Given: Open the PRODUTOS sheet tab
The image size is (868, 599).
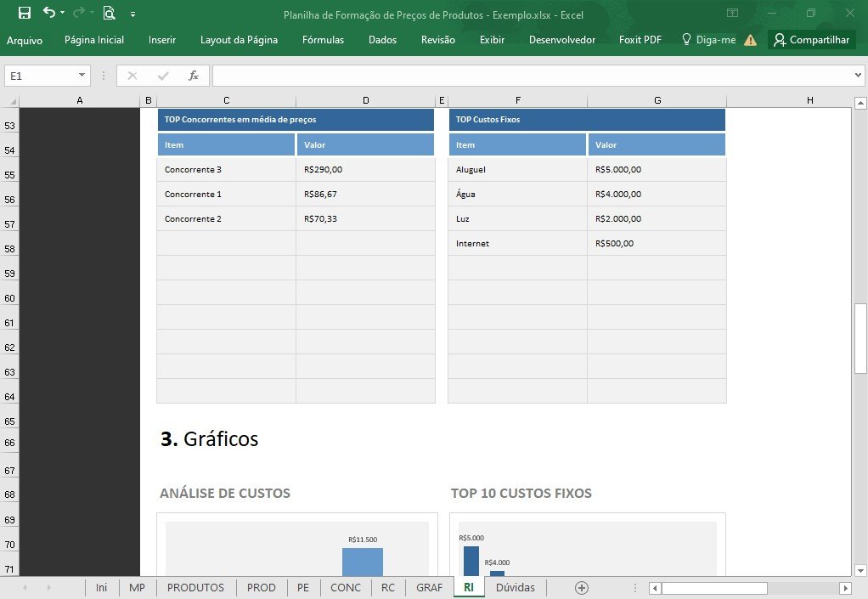Looking at the screenshot, I should [x=195, y=587].
